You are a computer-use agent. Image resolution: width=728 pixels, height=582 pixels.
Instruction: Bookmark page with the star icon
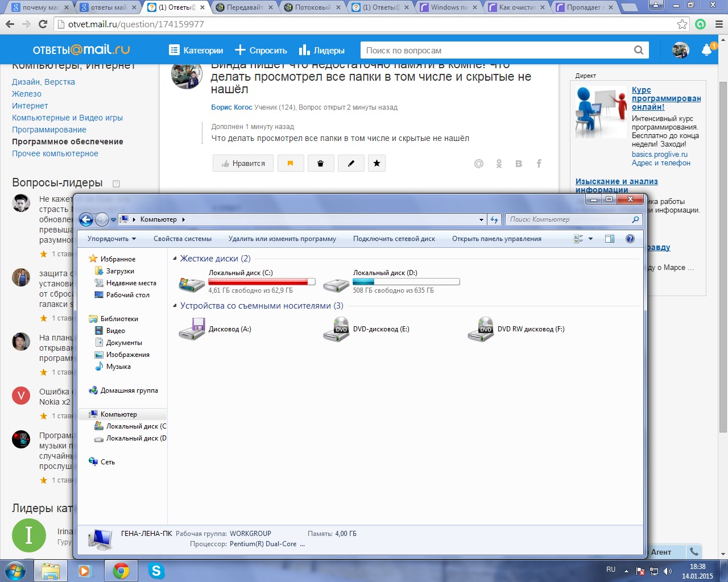tap(682, 24)
